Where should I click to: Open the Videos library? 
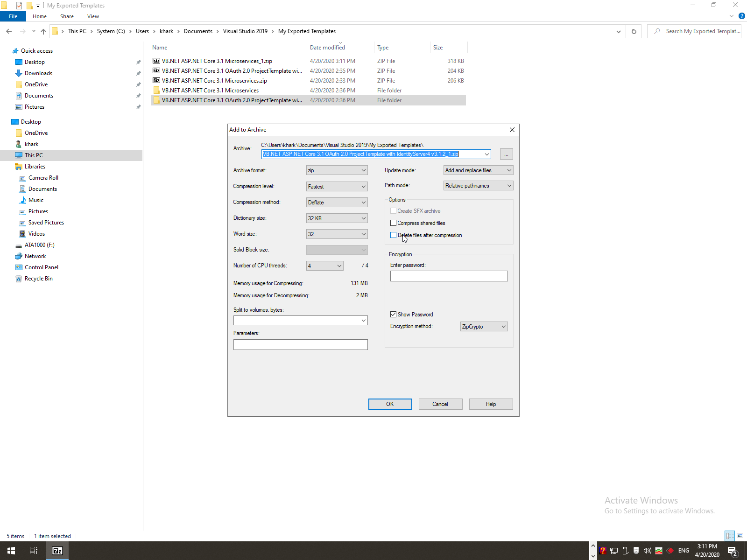(36, 234)
